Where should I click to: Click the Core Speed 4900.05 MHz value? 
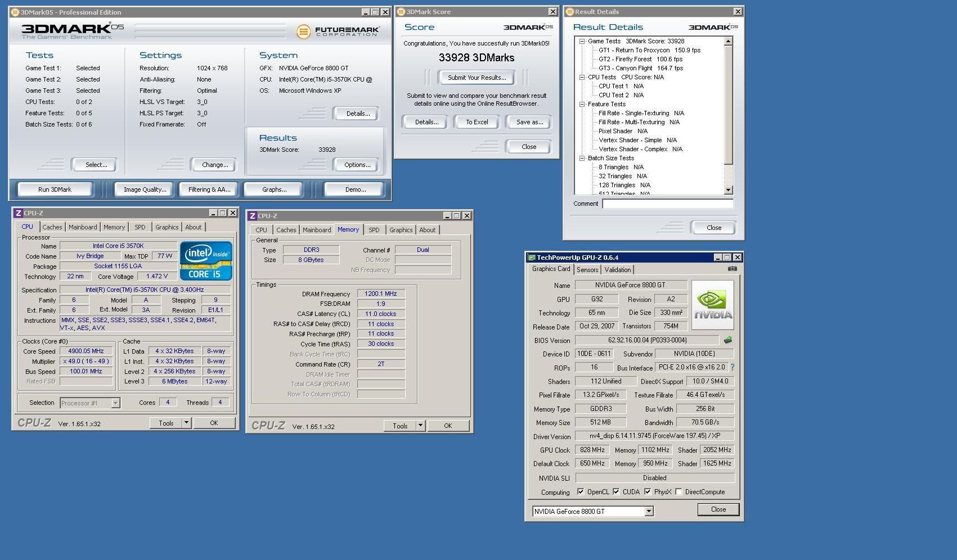click(x=86, y=351)
